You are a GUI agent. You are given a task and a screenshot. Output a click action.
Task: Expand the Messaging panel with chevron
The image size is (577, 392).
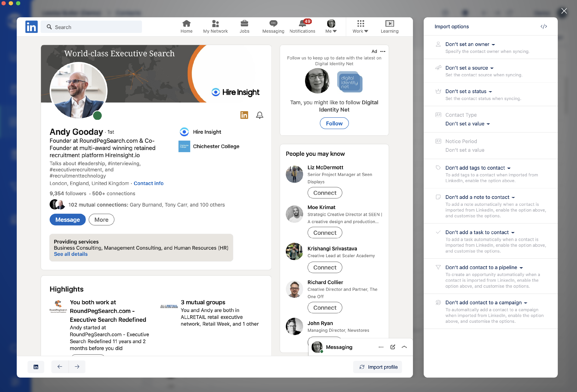(x=404, y=347)
